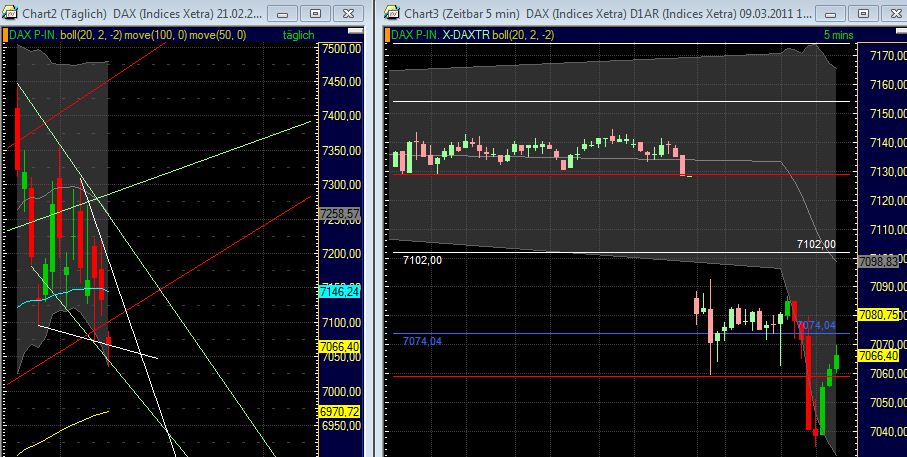This screenshot has width=907, height=457.
Task: Click the DAX P-IN. label in Chart2
Action: tap(34, 35)
